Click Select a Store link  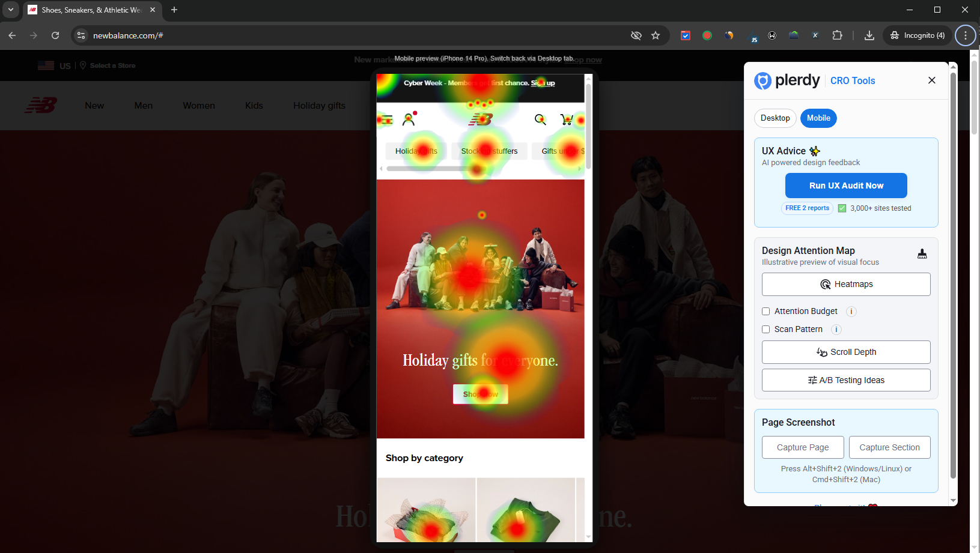[108, 65]
